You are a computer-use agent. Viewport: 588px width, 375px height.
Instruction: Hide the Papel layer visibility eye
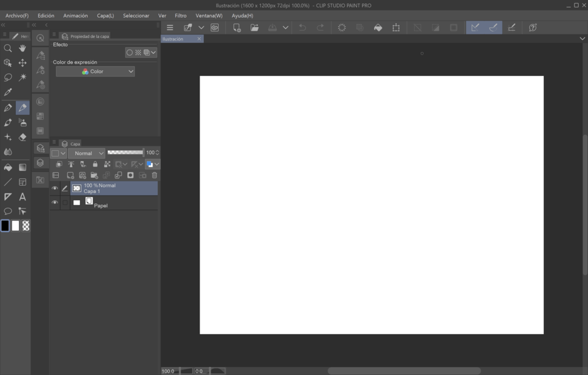(x=54, y=202)
